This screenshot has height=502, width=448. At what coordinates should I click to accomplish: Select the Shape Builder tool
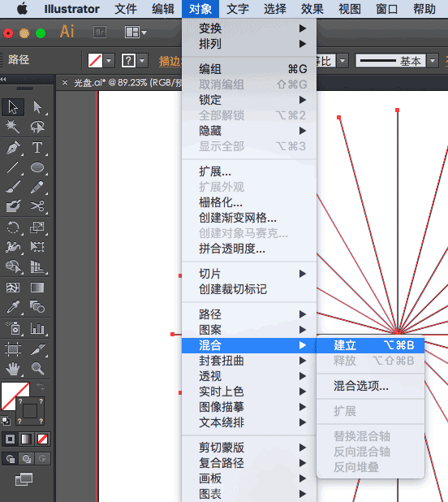pyautogui.click(x=13, y=266)
